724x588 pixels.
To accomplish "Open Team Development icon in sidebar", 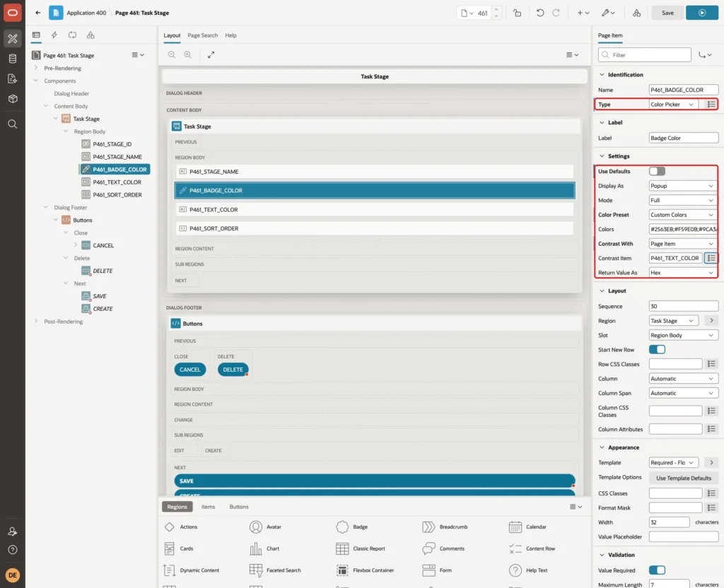I will tap(13, 79).
